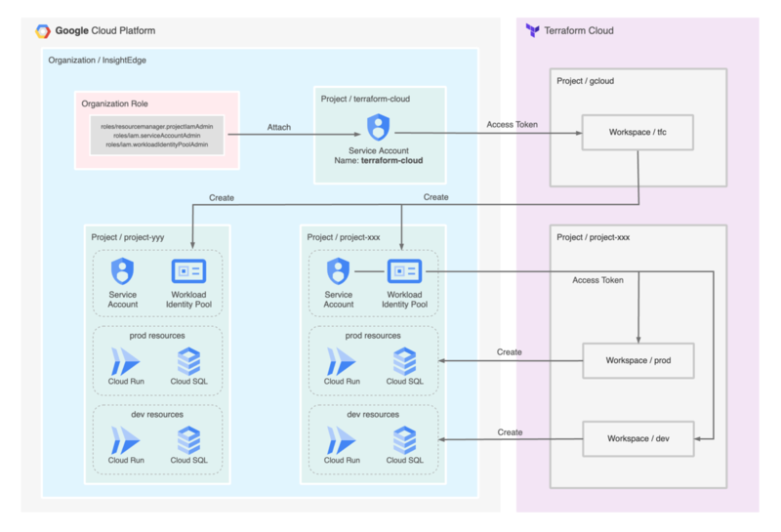
Task: Click 'Access Token' label near Workspace / tfc
Action: coord(512,125)
